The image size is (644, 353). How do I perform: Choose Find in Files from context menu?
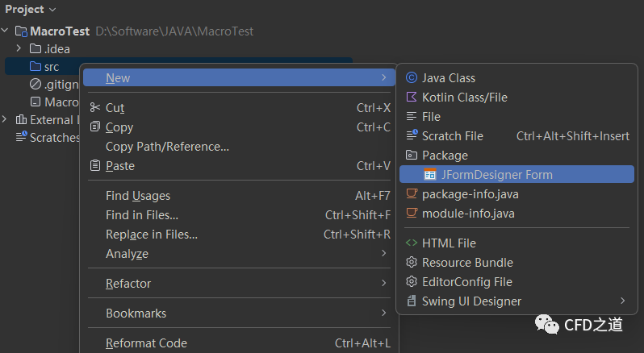142,215
